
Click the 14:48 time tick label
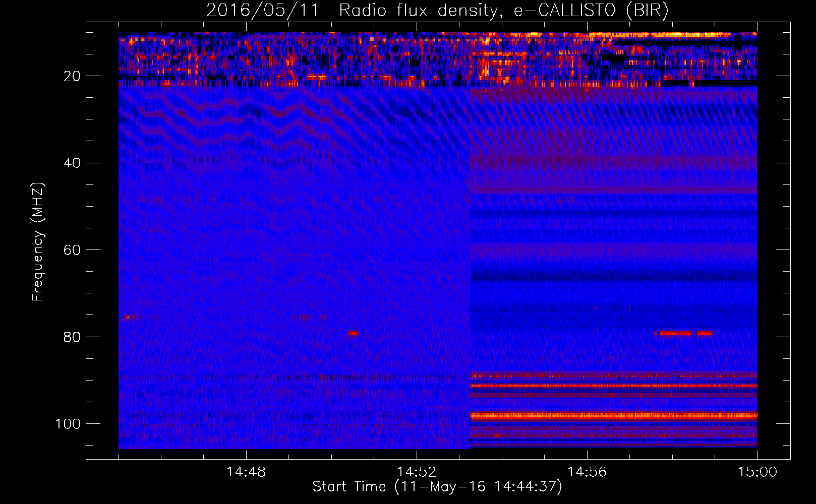click(x=246, y=472)
